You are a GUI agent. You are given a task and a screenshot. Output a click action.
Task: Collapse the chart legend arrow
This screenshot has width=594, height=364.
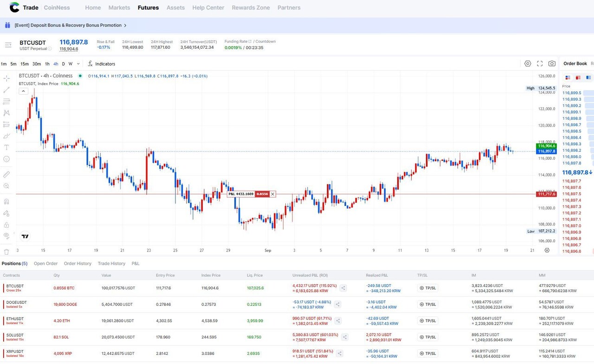[23, 91]
